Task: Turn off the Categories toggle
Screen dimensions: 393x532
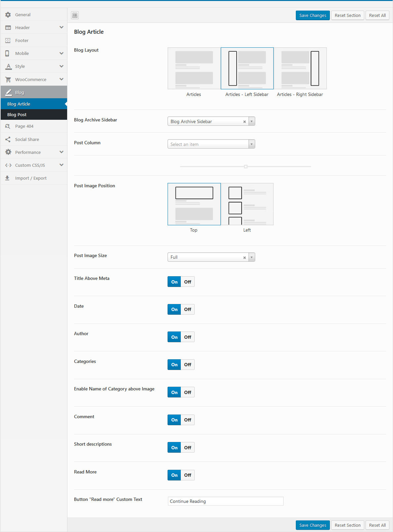Action: [188, 365]
